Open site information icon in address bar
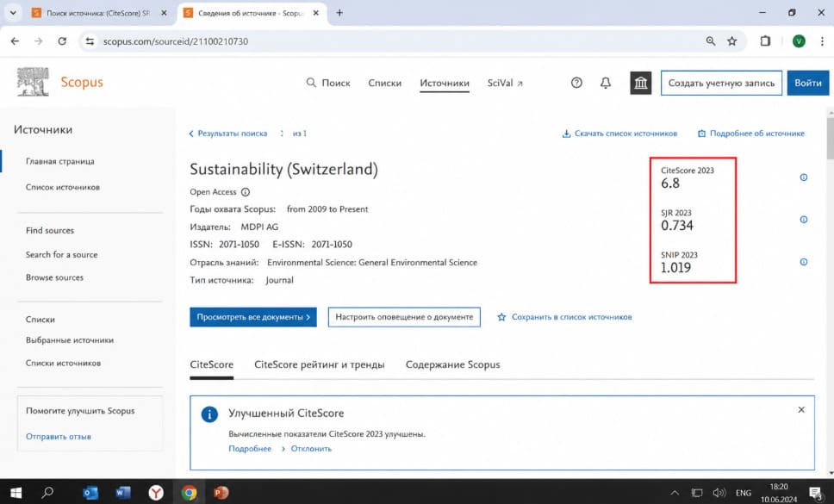Viewport: 834px width, 504px height. point(90,41)
